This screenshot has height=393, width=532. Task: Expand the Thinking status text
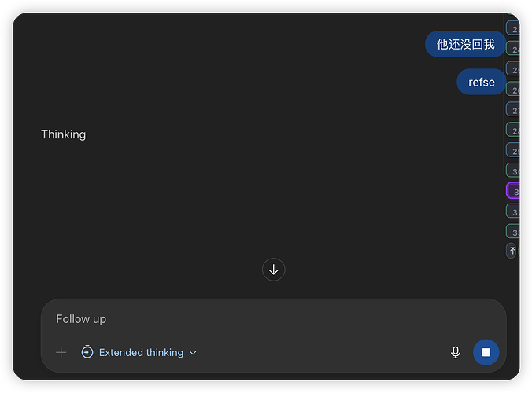64,134
